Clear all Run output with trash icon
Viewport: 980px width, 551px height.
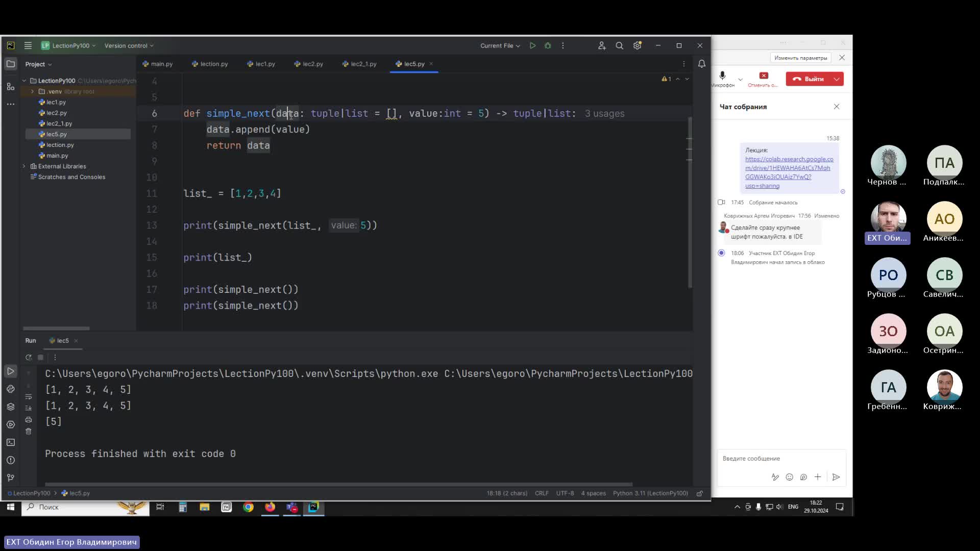point(29,432)
